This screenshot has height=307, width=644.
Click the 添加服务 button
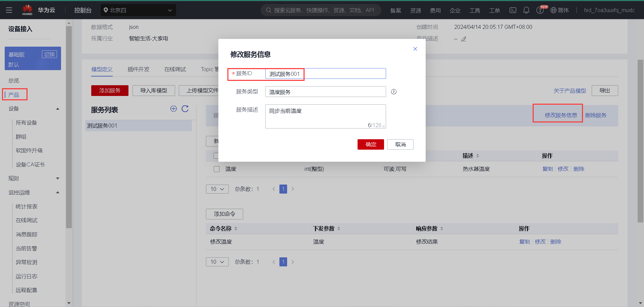110,91
